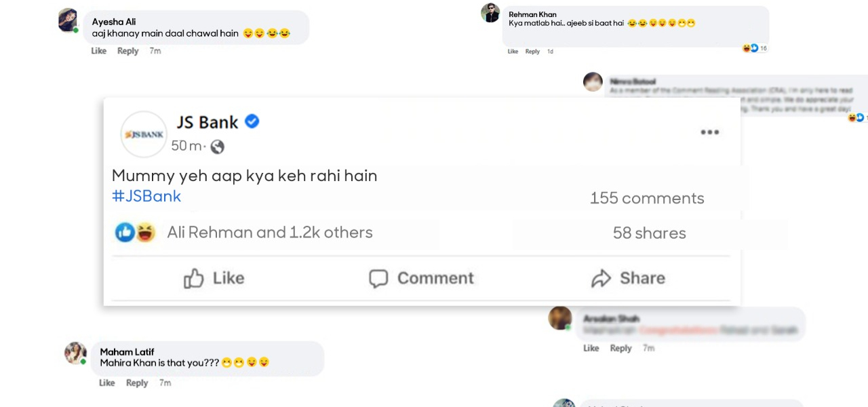Click the Like thumbs-up icon on the post
The image size is (868, 407).
coord(194,278)
